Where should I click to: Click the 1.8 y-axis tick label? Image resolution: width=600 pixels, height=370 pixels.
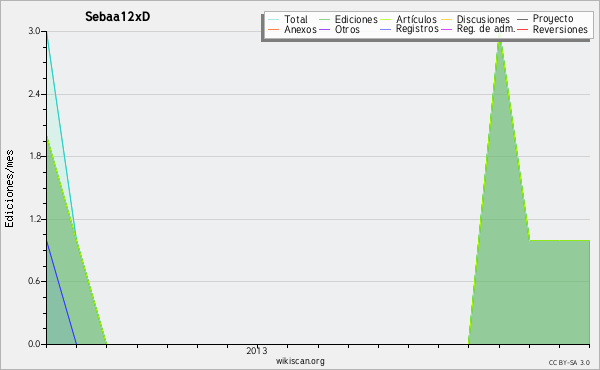pyautogui.click(x=34, y=156)
